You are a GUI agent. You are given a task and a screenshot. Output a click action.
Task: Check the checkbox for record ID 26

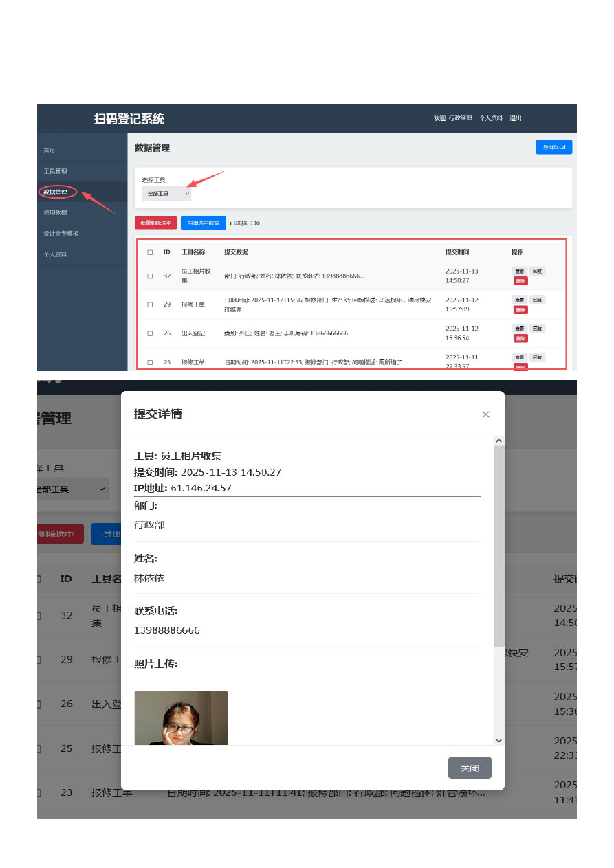pyautogui.click(x=150, y=332)
